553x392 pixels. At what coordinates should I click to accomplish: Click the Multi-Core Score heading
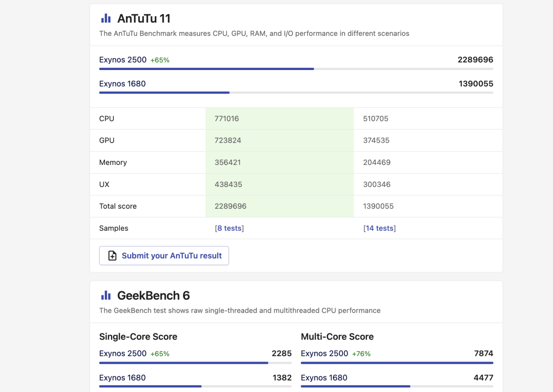pos(337,337)
